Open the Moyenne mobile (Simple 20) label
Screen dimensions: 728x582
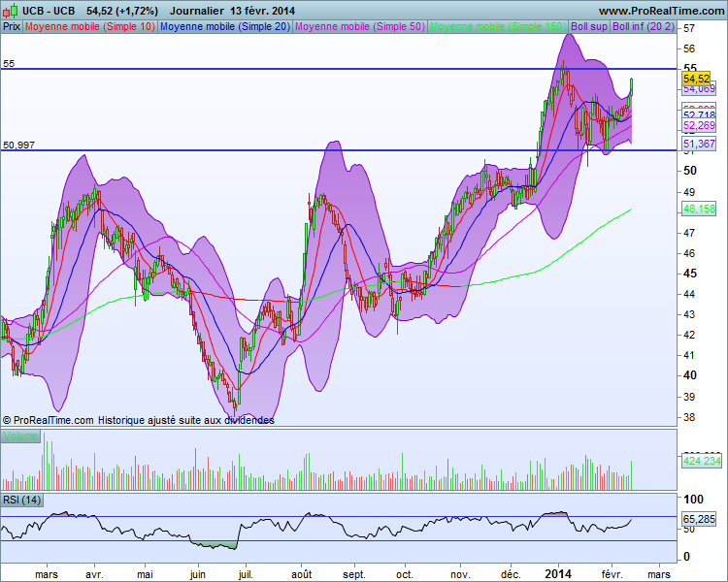click(x=225, y=26)
